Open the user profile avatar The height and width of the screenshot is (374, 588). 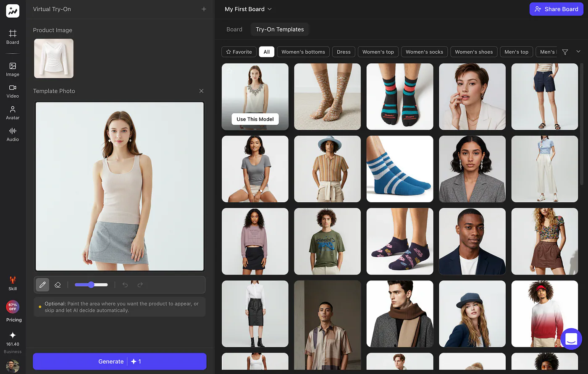tap(13, 366)
